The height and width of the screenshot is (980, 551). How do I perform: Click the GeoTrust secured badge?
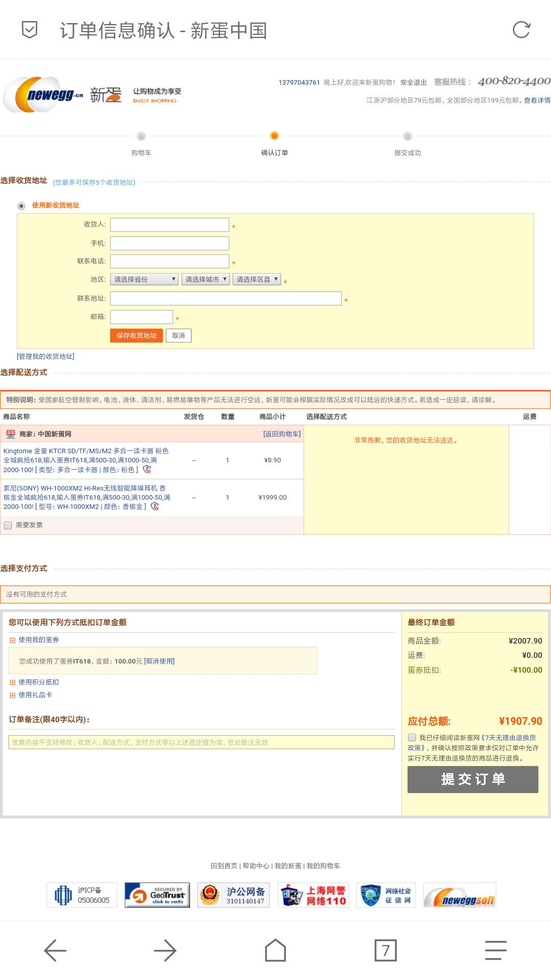157,895
